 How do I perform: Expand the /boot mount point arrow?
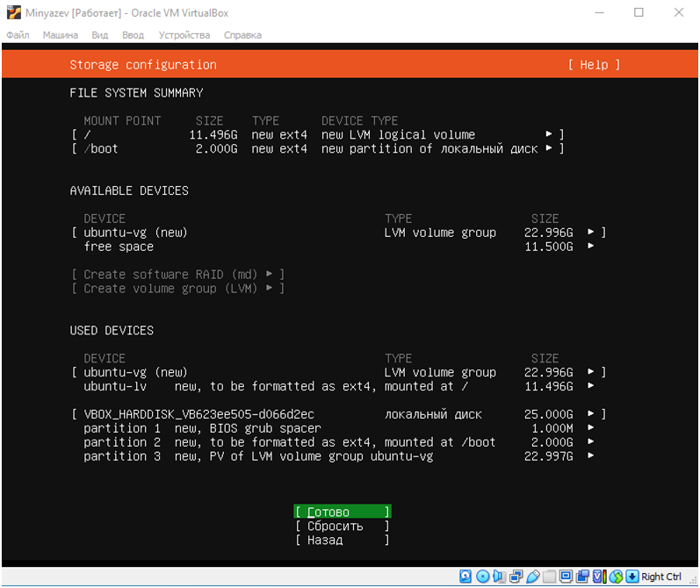coord(549,148)
